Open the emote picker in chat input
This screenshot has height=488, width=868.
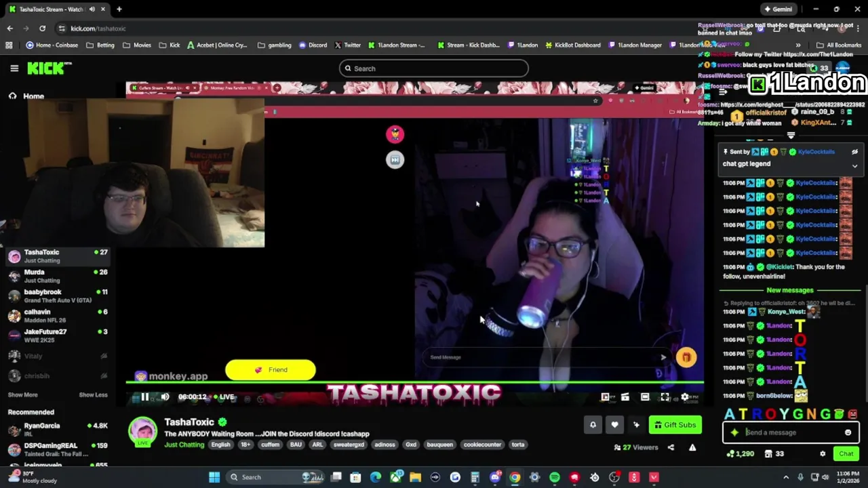tap(848, 432)
